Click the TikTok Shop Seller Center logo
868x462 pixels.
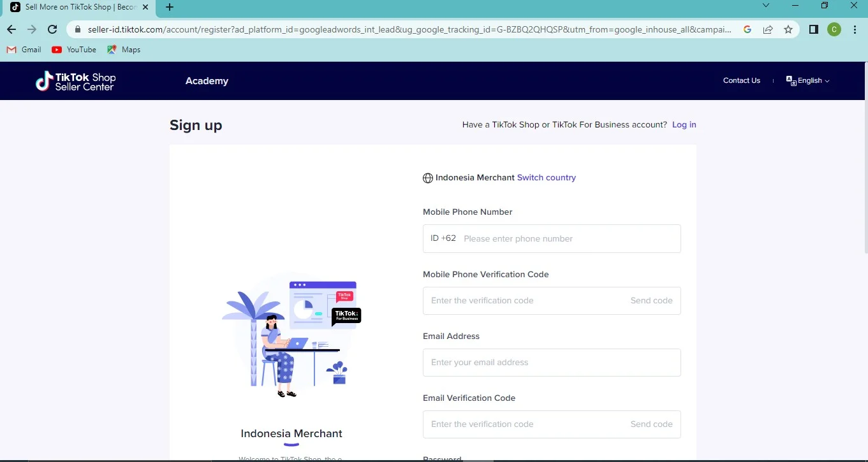point(75,81)
